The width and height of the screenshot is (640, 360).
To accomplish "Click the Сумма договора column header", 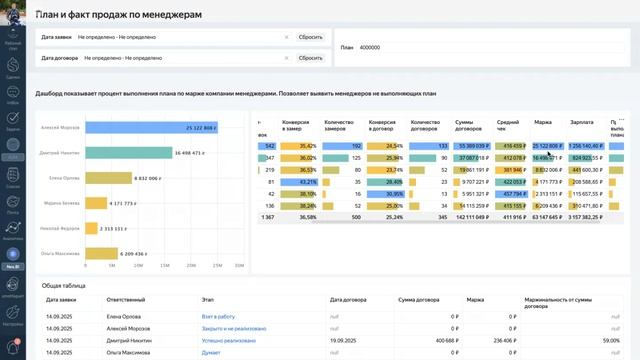I will (x=419, y=300).
